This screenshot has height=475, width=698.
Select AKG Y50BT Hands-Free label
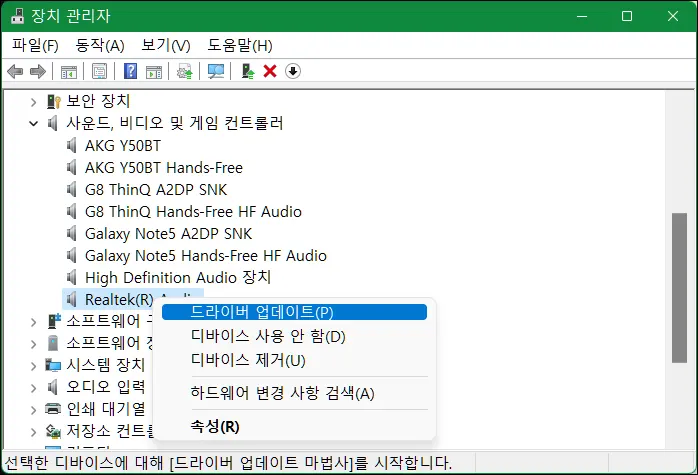coord(164,168)
